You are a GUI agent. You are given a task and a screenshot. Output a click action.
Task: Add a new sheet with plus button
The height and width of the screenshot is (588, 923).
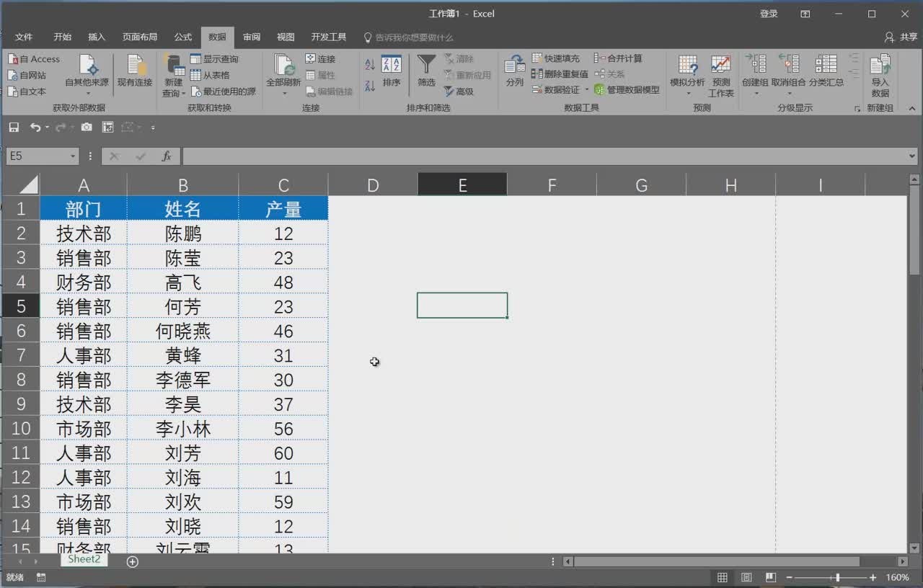[133, 561]
